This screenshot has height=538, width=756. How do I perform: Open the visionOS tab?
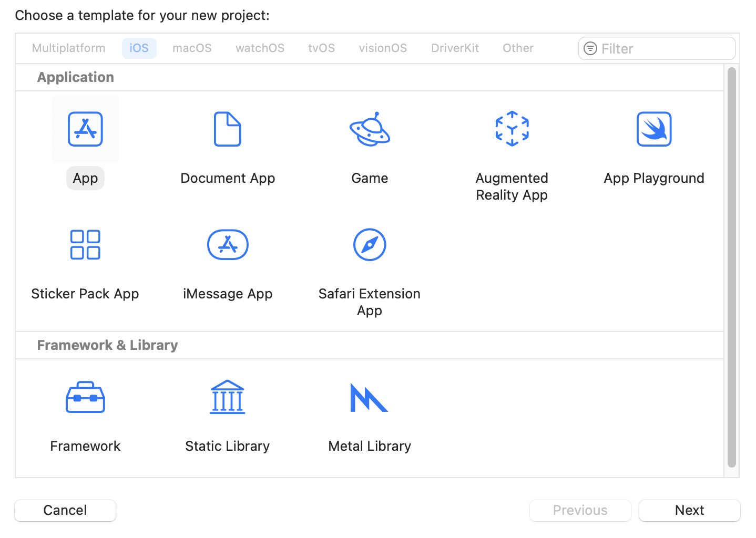click(383, 48)
